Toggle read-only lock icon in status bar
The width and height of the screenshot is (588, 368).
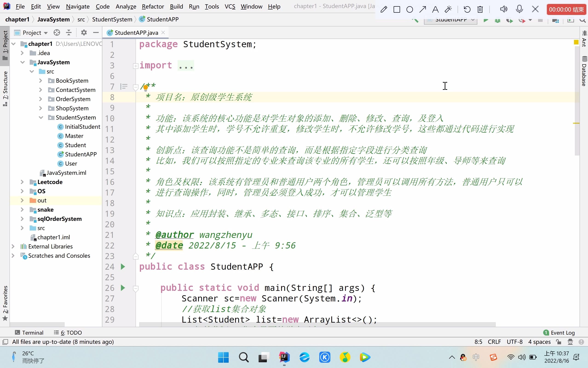coord(558,342)
